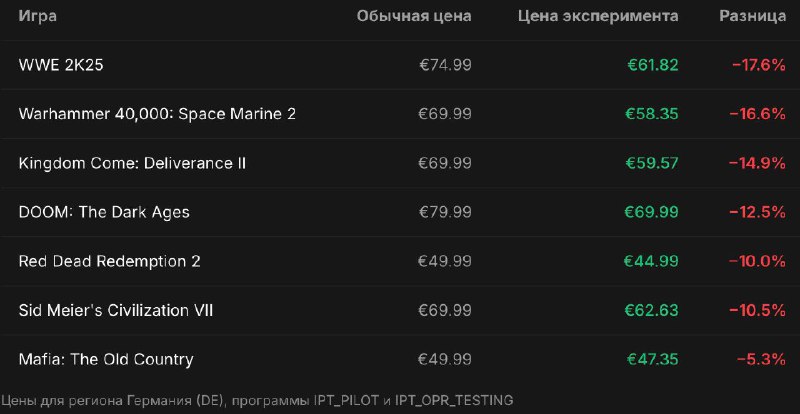Select the −17.6% difference value
This screenshot has width=800, height=414.
click(x=758, y=65)
